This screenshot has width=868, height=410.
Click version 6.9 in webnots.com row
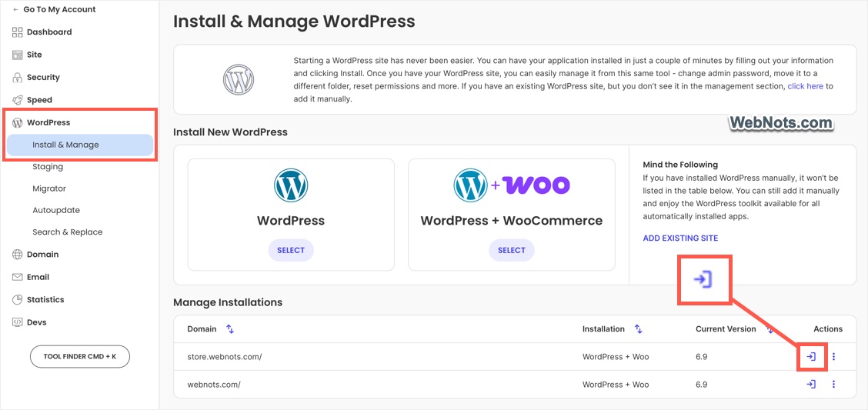[701, 384]
